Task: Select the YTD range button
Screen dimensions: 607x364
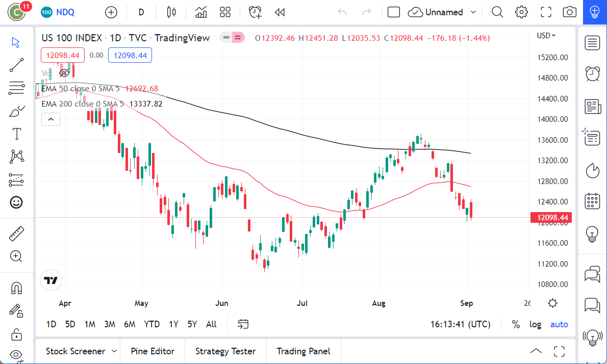Action: (151, 324)
